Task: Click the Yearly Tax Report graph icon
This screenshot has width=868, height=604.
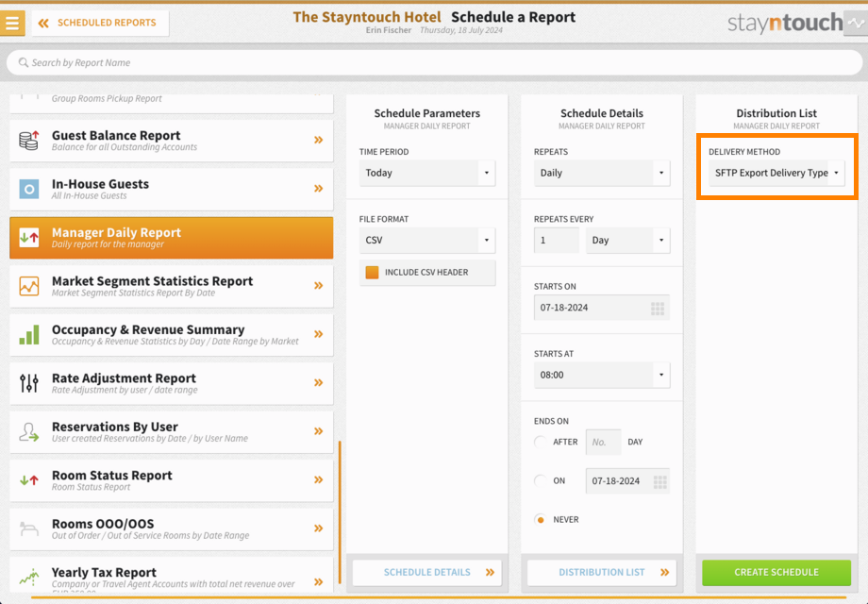Action: pyautogui.click(x=29, y=578)
